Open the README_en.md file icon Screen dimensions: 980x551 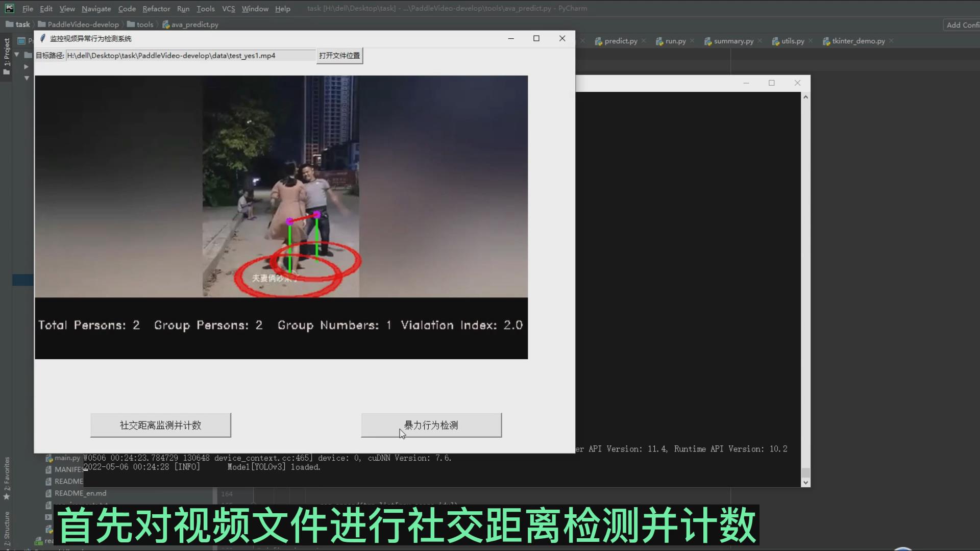48,493
